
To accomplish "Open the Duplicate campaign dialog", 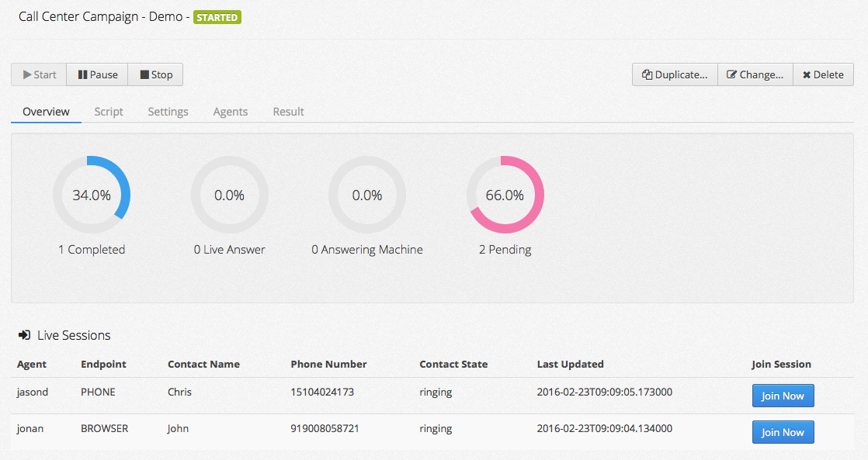I will point(675,74).
